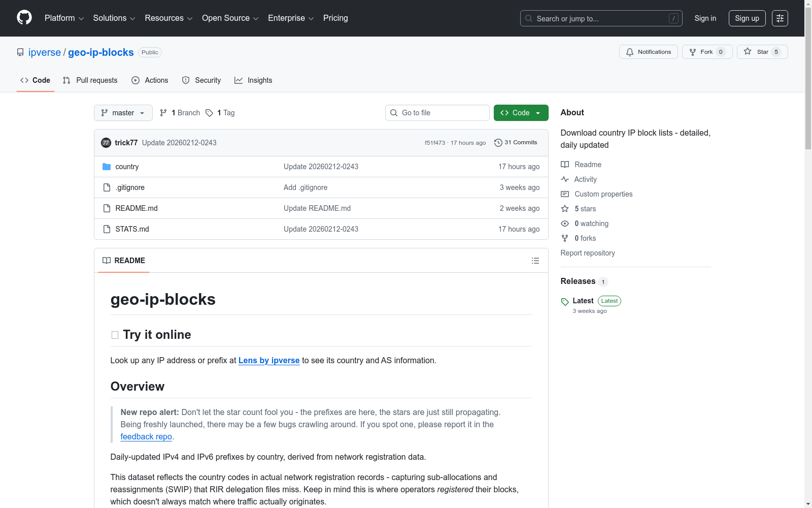The image size is (812, 508).
Task: Click the file icon beside .gitignore
Action: [107, 187]
